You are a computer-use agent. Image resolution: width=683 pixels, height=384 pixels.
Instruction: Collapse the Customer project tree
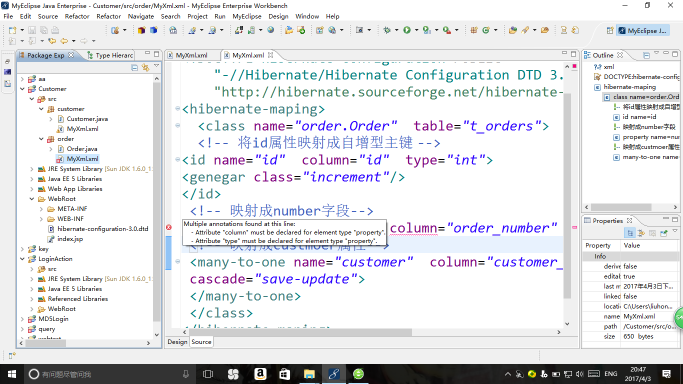tap(22, 89)
